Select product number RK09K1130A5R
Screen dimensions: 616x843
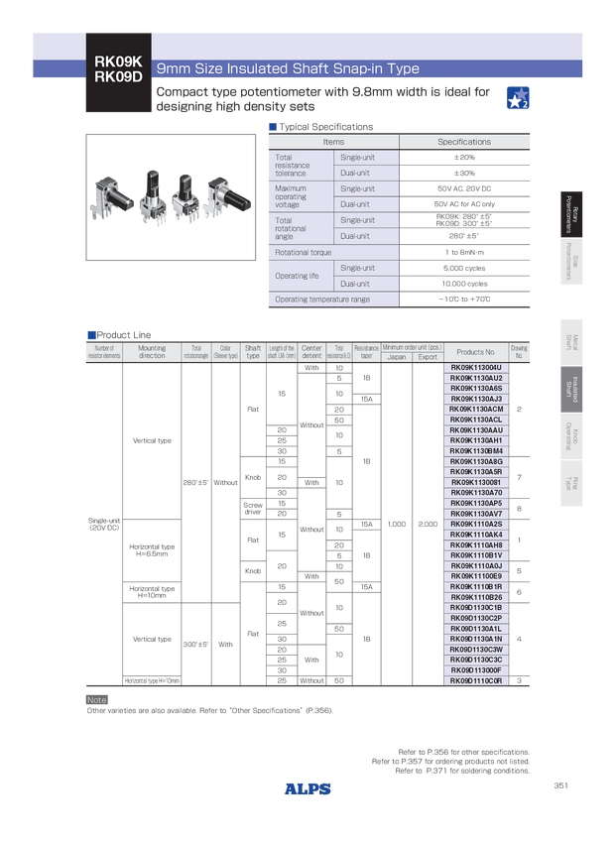476,472
